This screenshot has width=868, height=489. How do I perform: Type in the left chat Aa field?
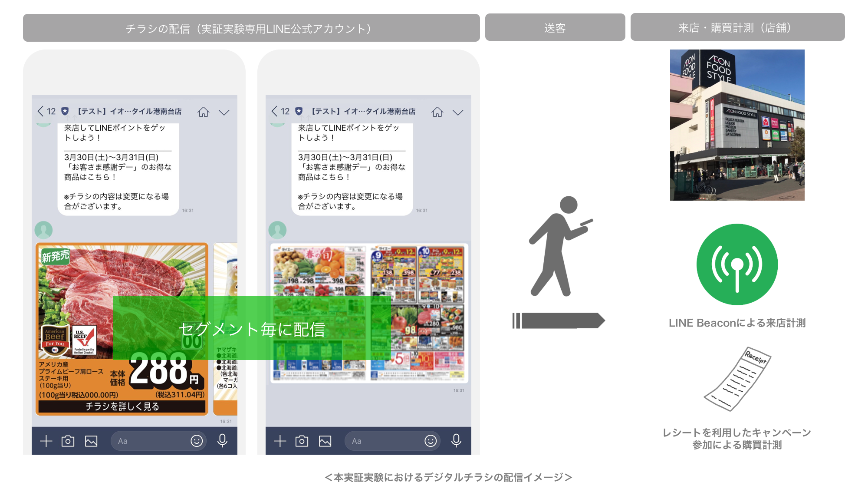(150, 441)
